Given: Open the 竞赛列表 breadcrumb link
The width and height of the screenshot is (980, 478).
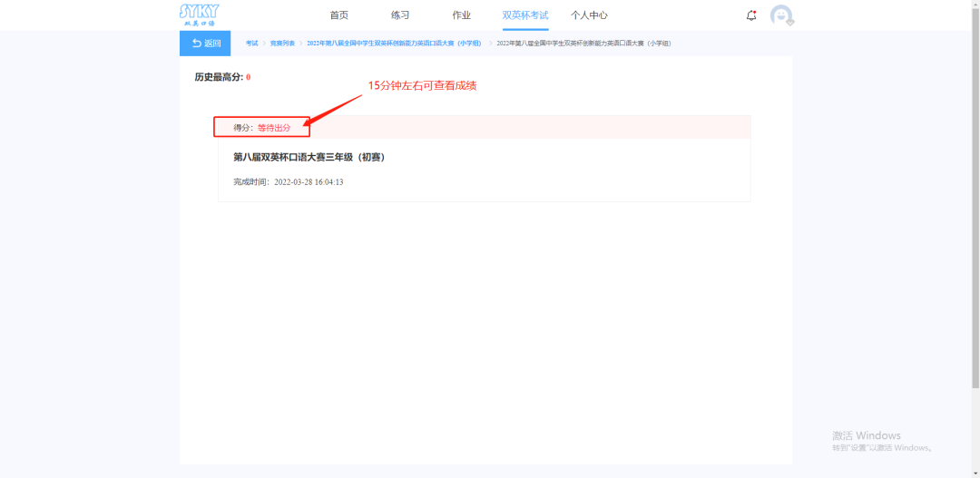Looking at the screenshot, I should click(282, 44).
